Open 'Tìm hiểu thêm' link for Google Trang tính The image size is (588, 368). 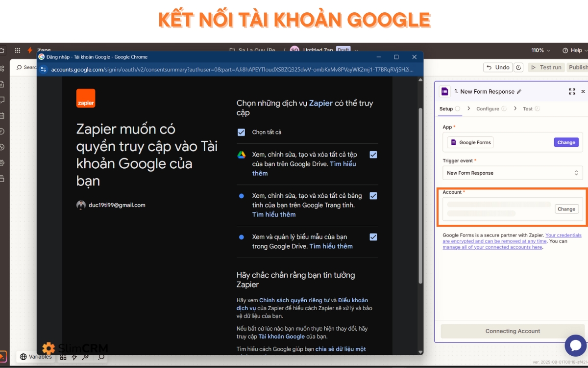[x=274, y=214]
